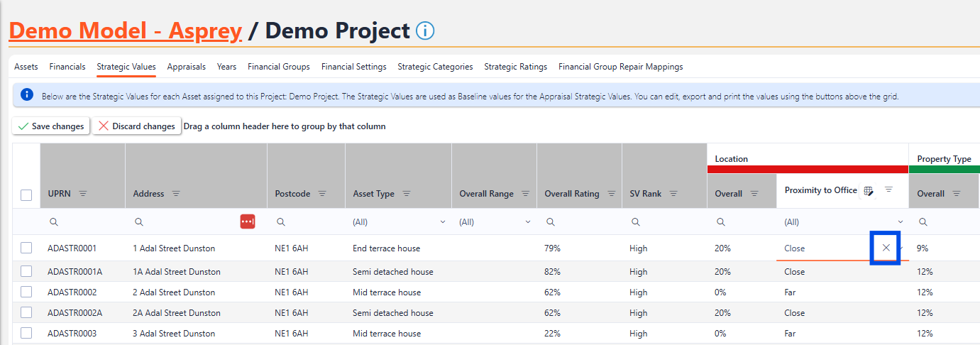980x345 pixels.
Task: Click the info icon beside Demo Project
Action: tap(425, 31)
